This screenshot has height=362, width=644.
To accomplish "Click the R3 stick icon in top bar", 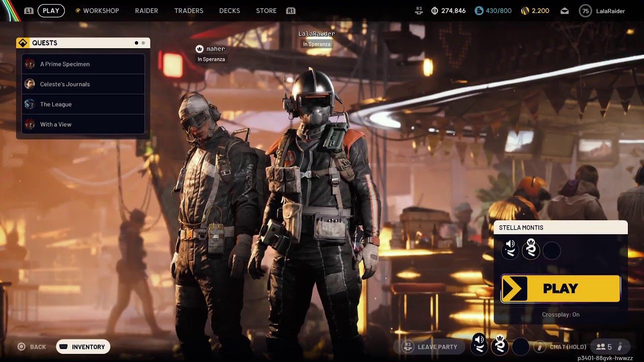I will (x=419, y=10).
